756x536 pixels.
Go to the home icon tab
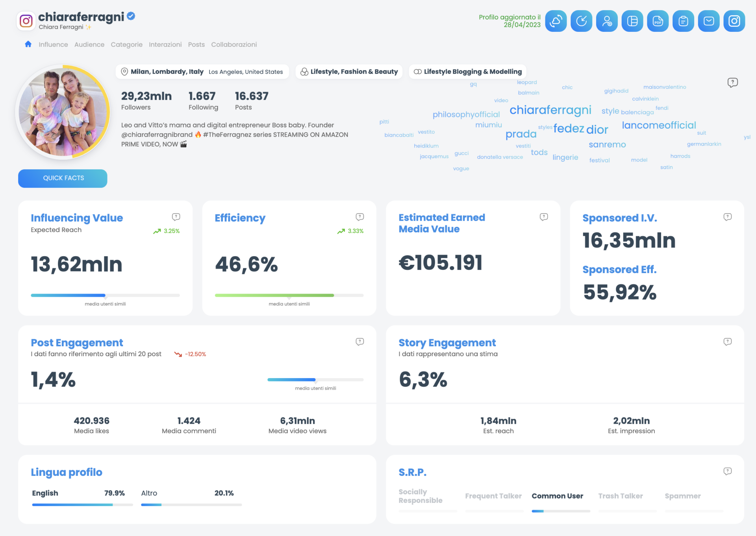tap(28, 44)
